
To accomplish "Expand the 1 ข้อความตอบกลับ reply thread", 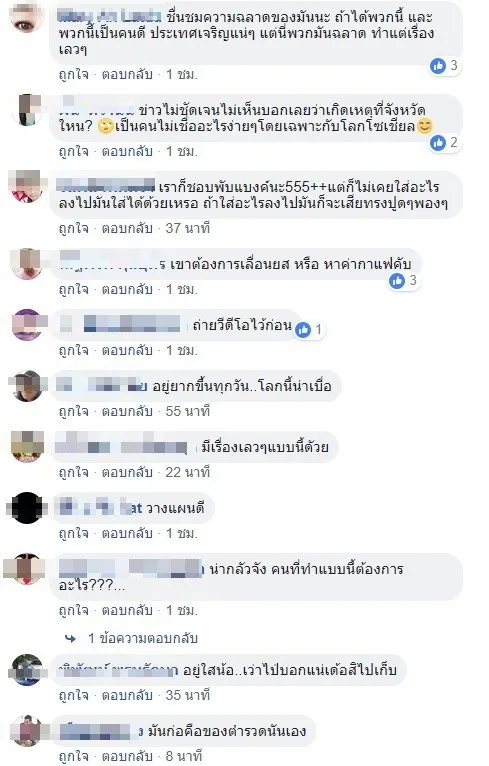I will (x=143, y=638).
